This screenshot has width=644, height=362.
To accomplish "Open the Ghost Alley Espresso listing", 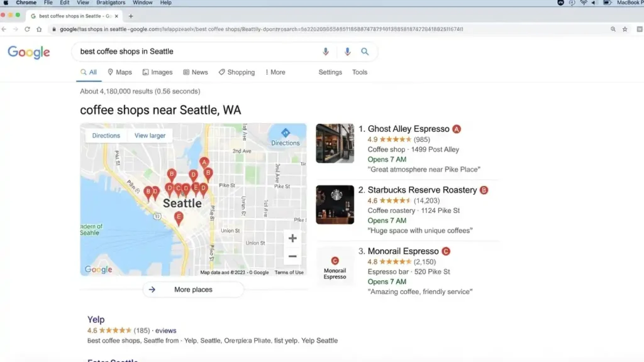I will 408,129.
